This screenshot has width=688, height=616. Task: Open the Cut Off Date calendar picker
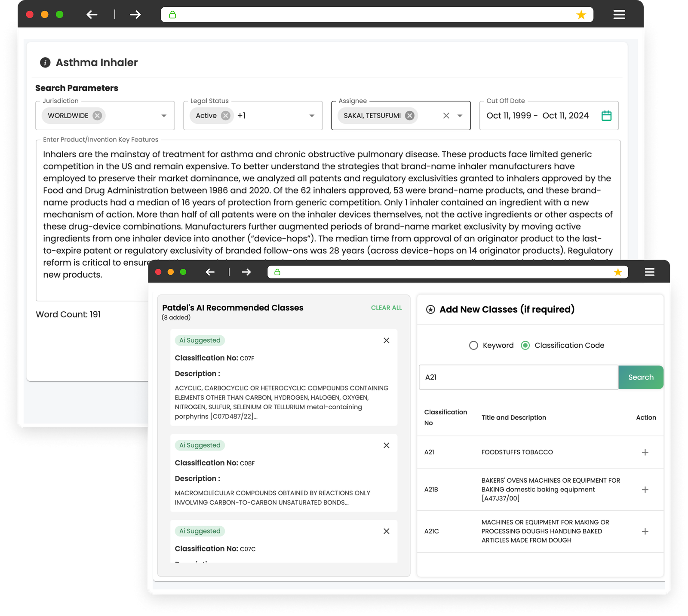(606, 116)
